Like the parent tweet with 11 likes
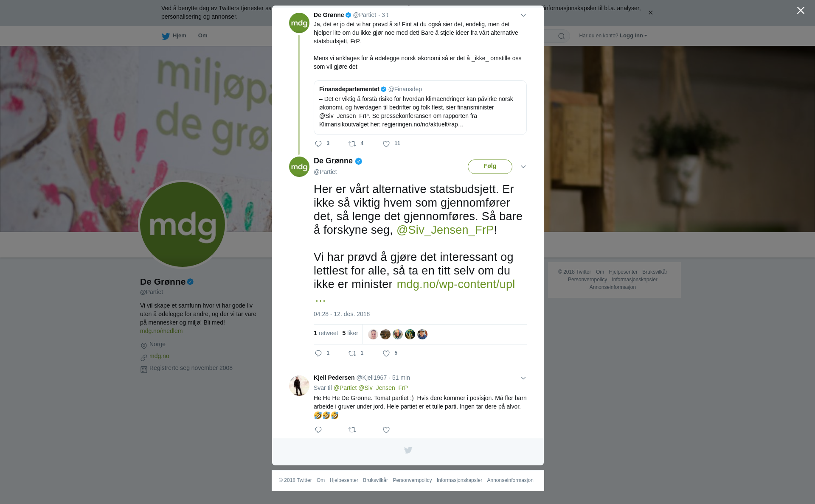 pyautogui.click(x=386, y=144)
